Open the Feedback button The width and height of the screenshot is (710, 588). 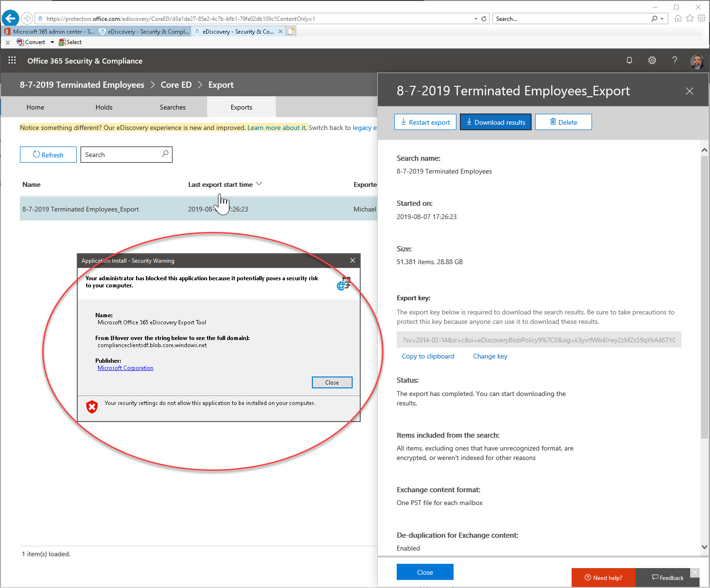tap(668, 578)
